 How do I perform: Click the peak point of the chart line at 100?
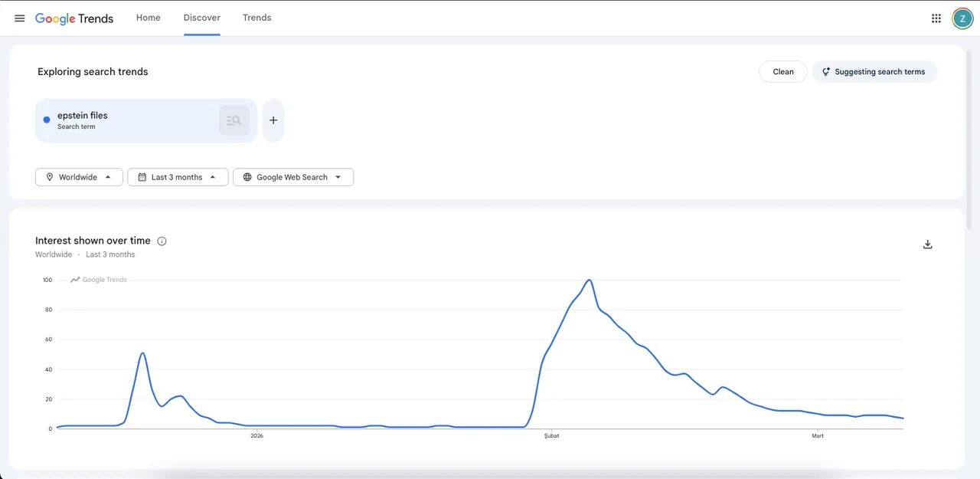(589, 281)
